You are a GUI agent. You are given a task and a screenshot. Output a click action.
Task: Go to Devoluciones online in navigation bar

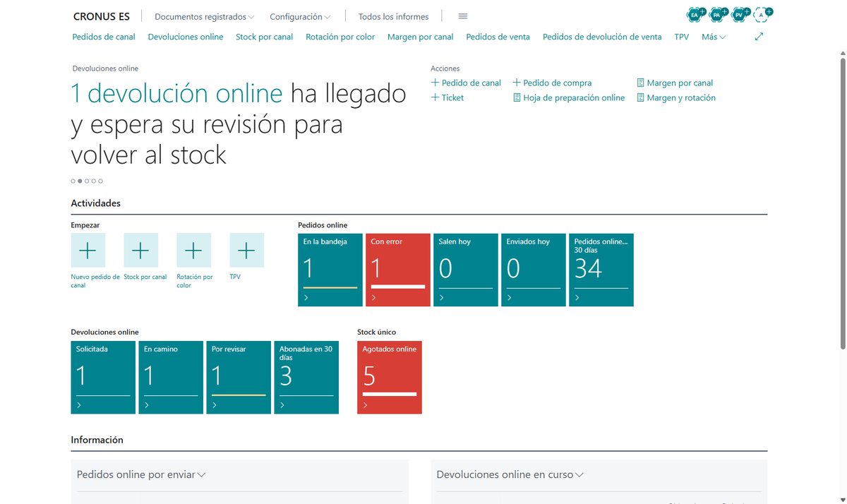tap(186, 37)
